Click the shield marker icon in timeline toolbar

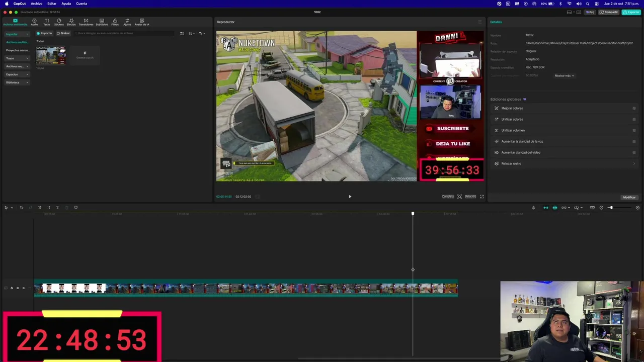76,208
